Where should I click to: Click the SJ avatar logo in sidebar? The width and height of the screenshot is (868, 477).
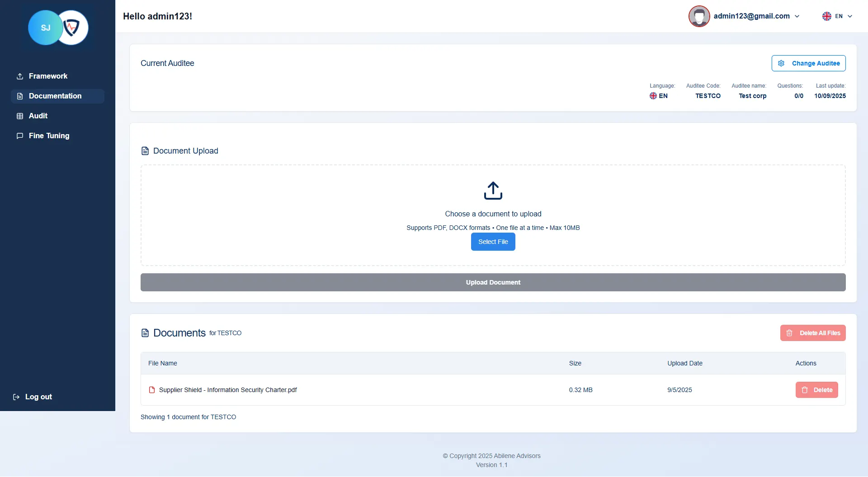(45, 28)
